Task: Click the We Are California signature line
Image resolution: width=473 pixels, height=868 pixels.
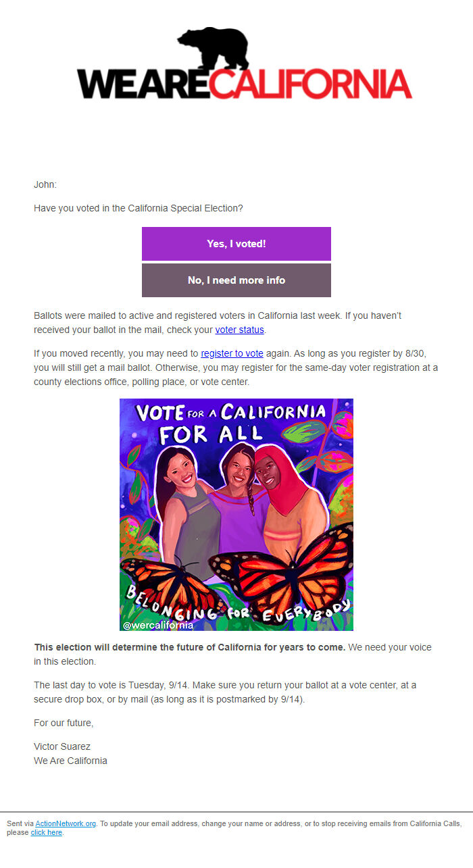Action: [70, 760]
